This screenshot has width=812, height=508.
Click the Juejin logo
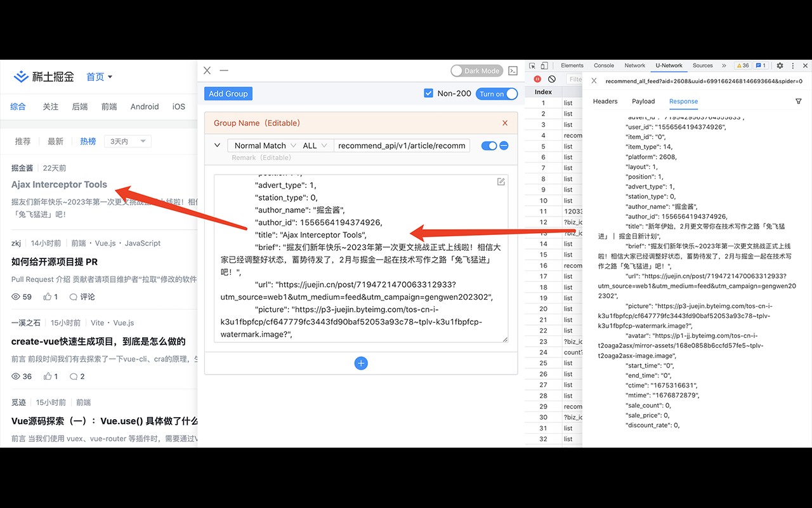coord(44,77)
